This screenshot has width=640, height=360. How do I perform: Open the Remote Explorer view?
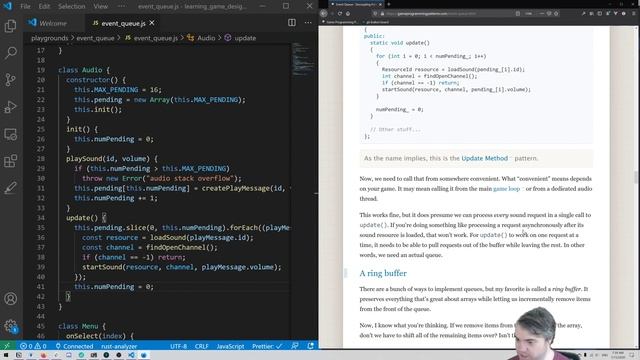pos(10,134)
